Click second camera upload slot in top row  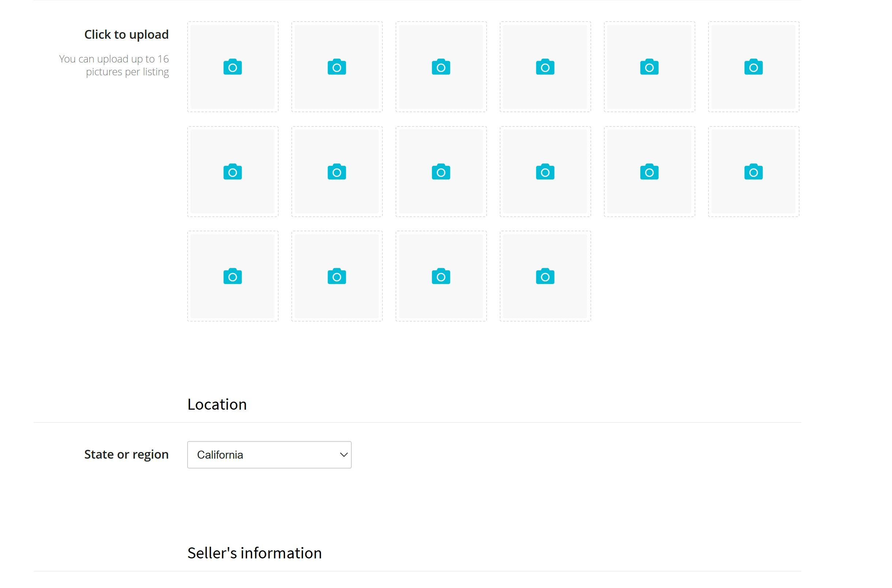coord(337,67)
